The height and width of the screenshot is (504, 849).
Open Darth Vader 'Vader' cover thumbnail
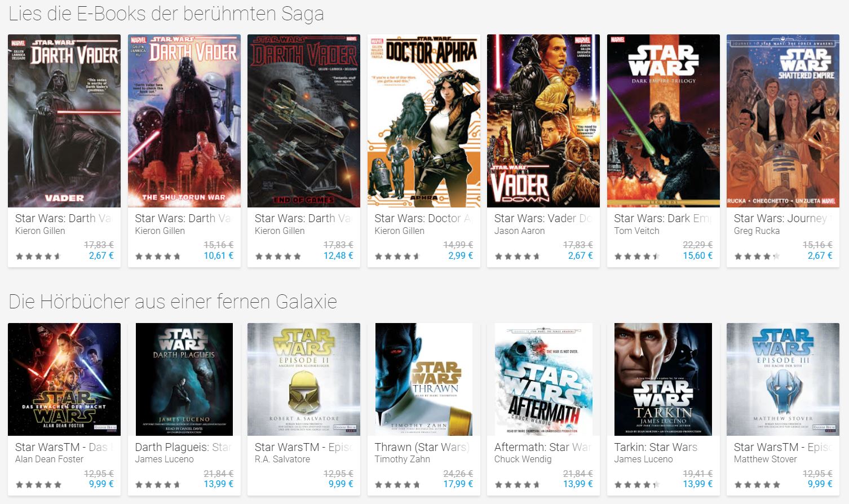[64, 121]
